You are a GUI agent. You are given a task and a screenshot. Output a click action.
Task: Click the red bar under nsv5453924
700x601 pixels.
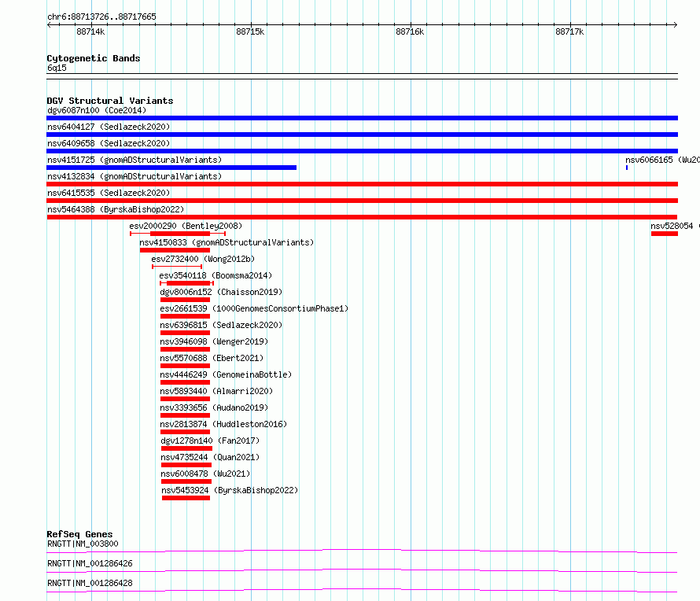pos(186,498)
